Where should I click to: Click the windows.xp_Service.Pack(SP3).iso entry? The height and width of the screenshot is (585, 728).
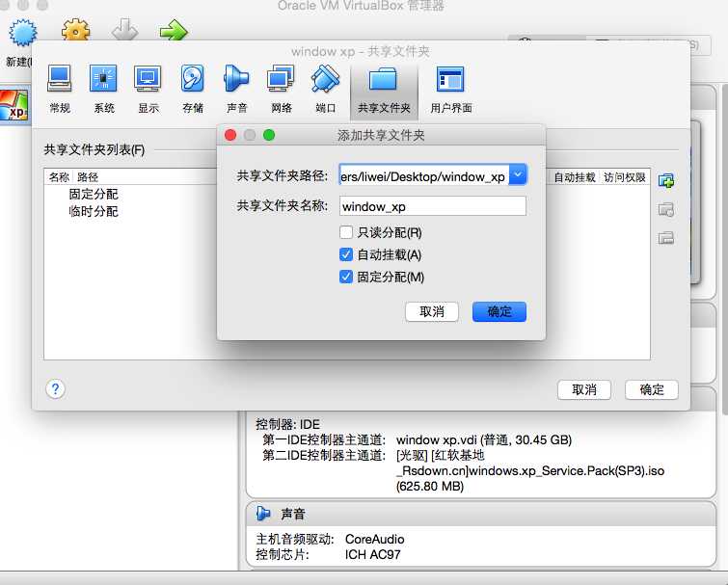(x=530, y=471)
